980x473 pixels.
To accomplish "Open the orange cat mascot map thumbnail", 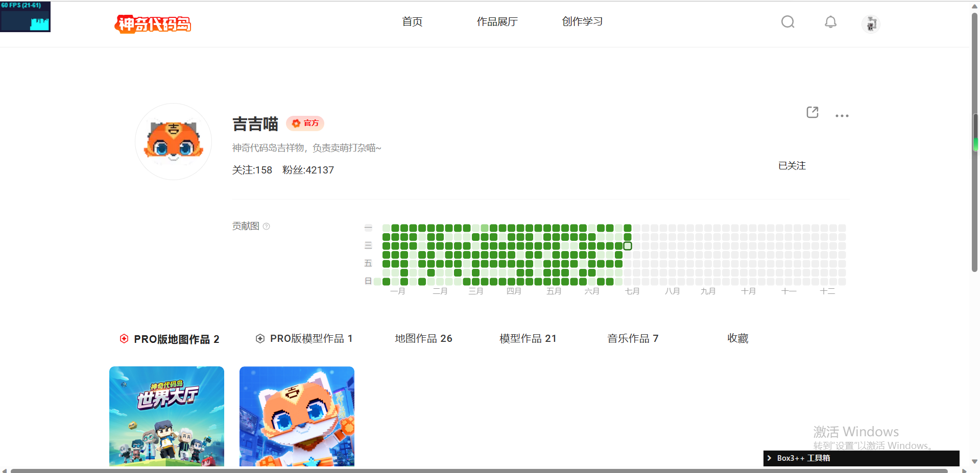I will 297,416.
